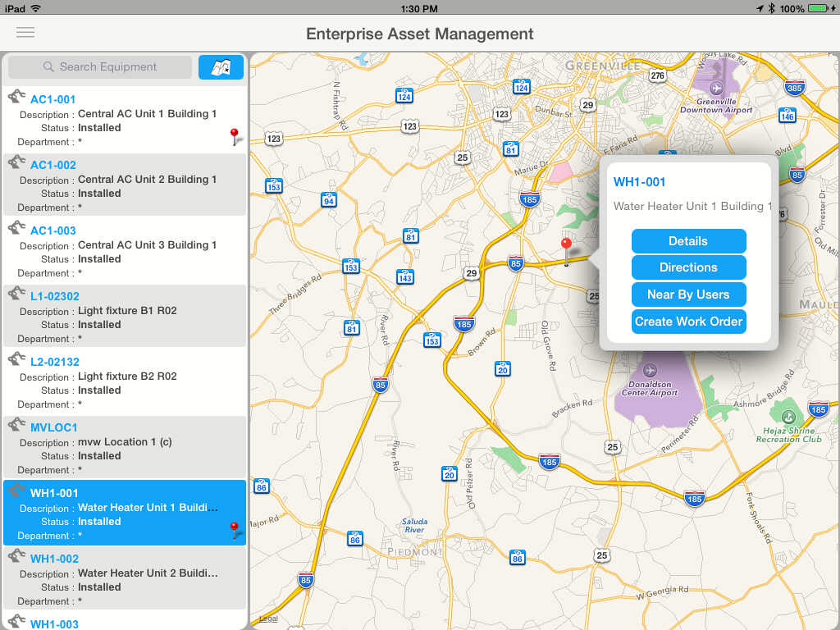This screenshot has height=630, width=840.
Task: Open the hamburger menu
Action: 25,33
